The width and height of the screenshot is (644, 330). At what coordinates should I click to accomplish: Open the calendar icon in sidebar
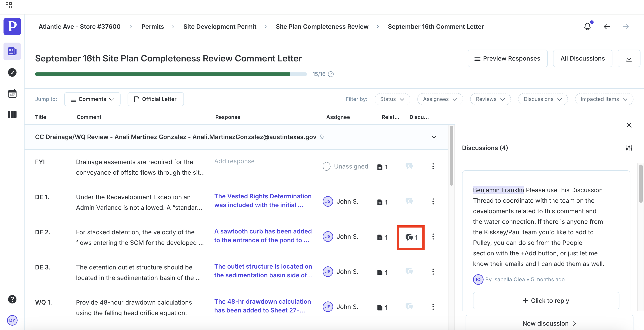point(12,94)
